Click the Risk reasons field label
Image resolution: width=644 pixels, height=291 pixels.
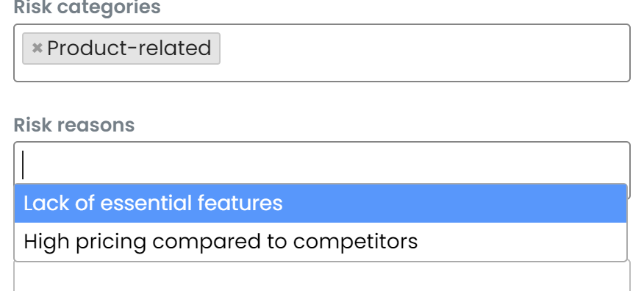click(74, 125)
